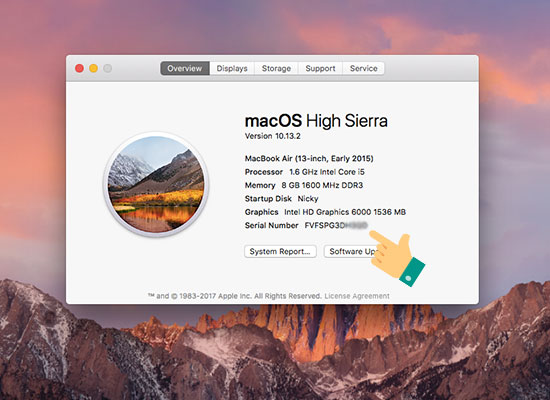Click the macOS High Sierra title text
The height and width of the screenshot is (400, 550).
pos(316,121)
